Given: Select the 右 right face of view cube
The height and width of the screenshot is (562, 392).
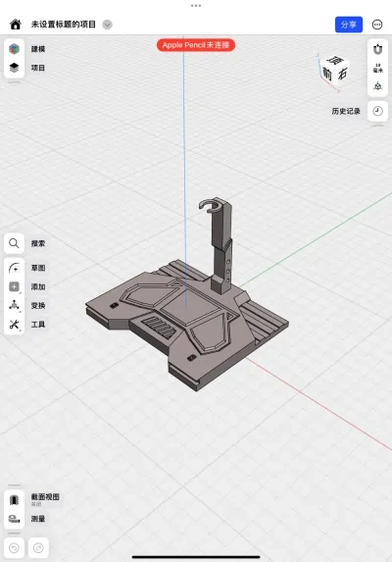Looking at the screenshot, I should tap(342, 74).
